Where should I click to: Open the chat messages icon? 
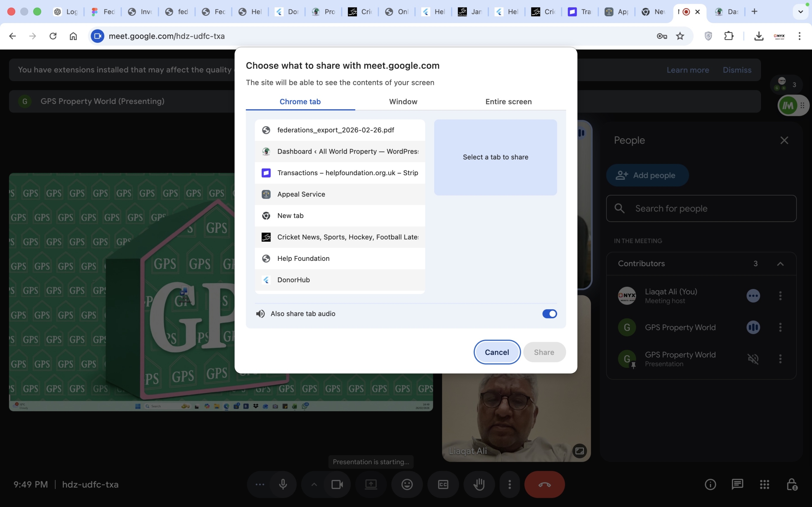click(737, 484)
